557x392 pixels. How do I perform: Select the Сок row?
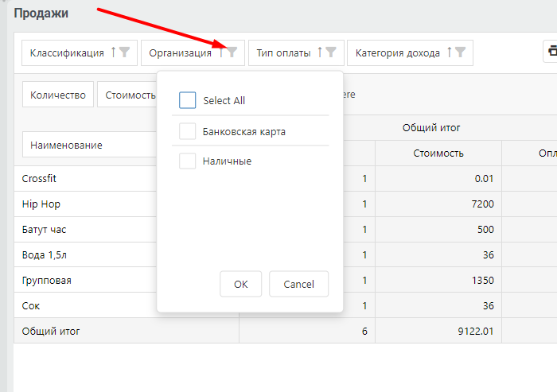[85, 305]
